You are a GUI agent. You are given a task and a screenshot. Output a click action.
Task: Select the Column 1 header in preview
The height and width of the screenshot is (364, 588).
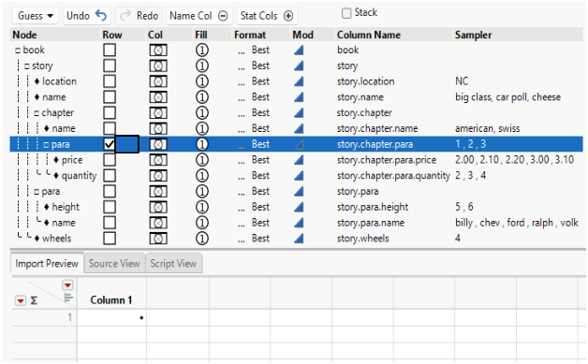[x=111, y=299]
